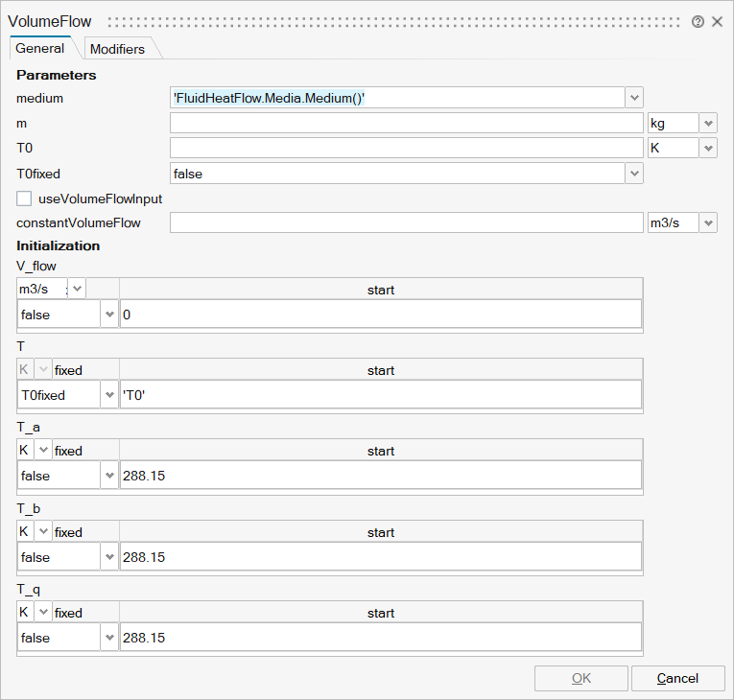Click the Cancel button

point(677,678)
